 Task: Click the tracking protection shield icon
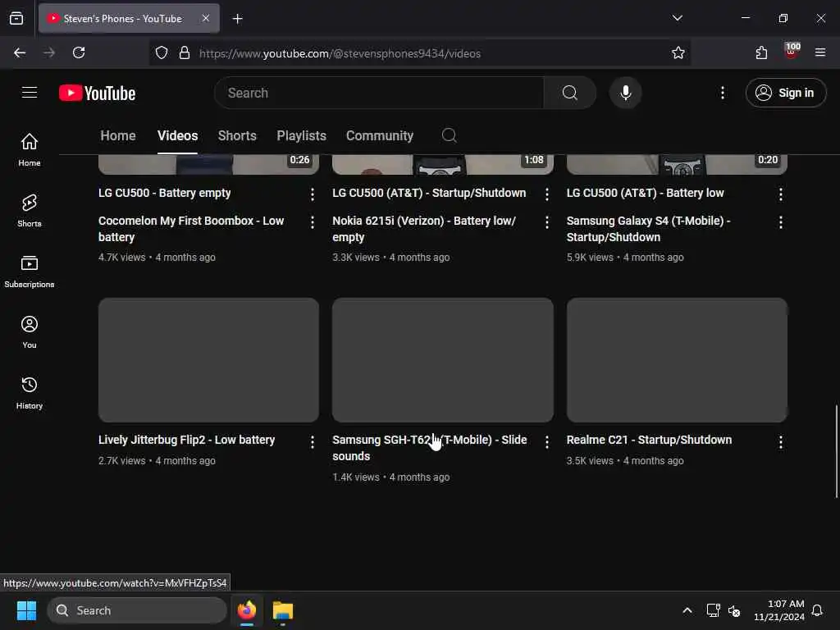coord(162,53)
